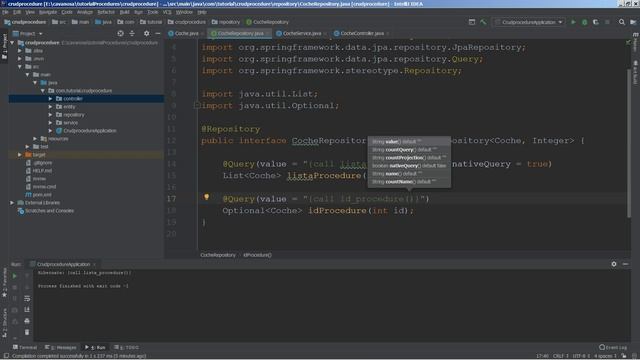Click the green Run button in toolbar
Viewport: 640px width, 360px height.
(573, 22)
